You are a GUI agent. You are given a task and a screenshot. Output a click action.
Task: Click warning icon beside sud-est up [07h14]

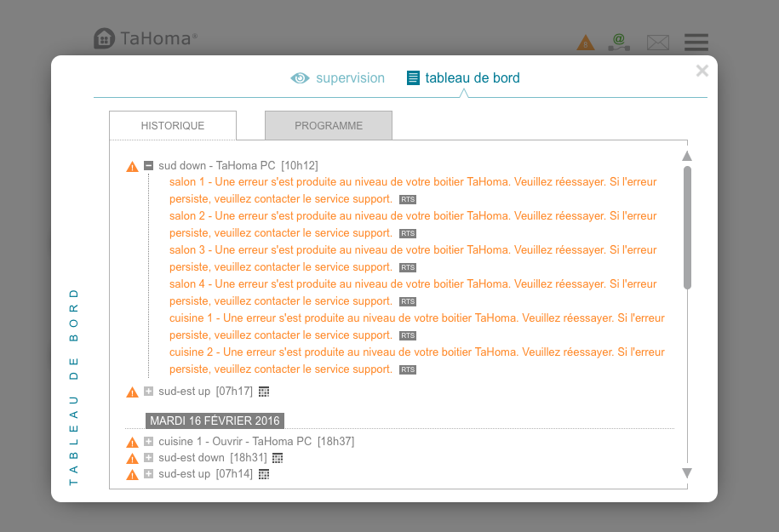pos(132,475)
